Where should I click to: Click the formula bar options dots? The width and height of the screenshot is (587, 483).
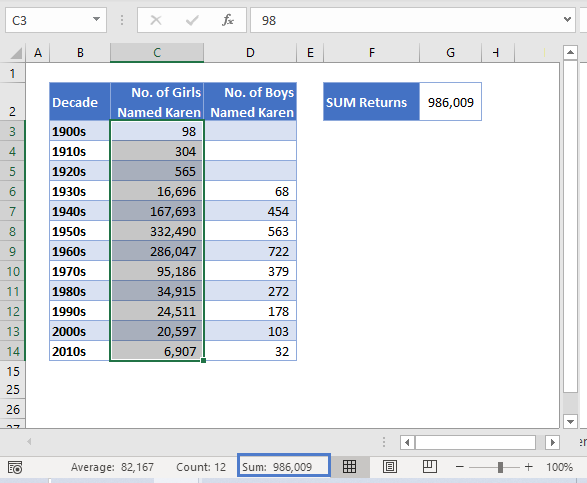[x=122, y=20]
